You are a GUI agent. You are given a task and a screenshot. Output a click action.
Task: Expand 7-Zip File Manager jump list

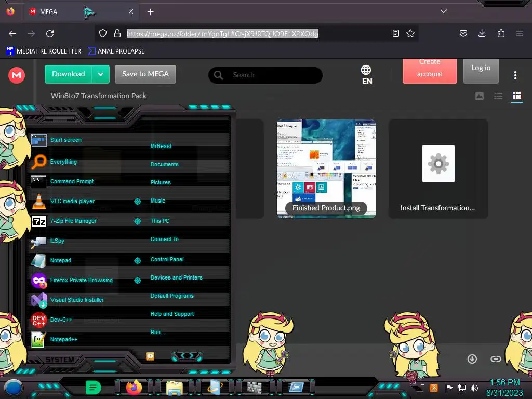137,221
